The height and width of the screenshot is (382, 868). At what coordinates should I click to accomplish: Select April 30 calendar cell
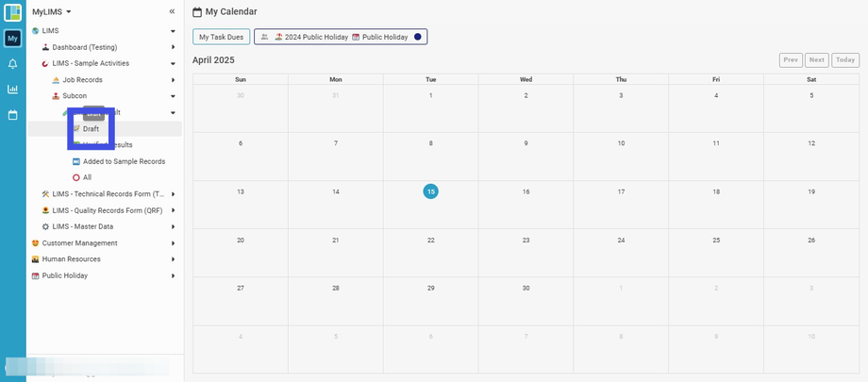526,301
